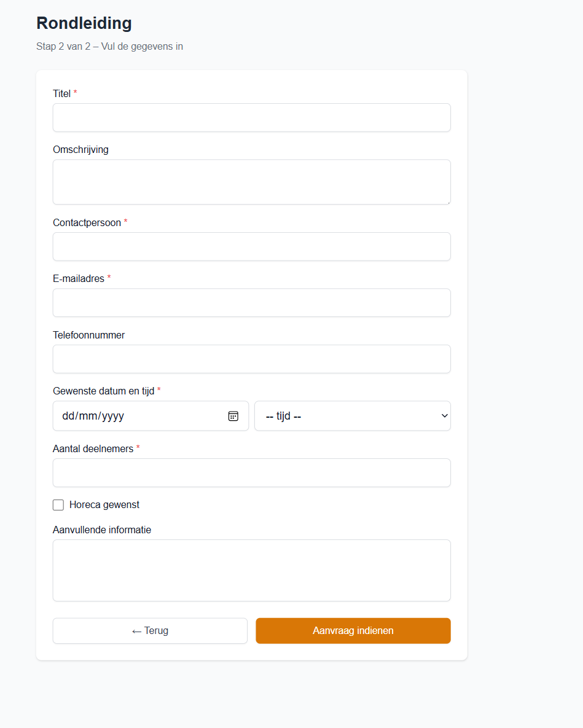Select the Contactpersoon input field
The height and width of the screenshot is (728, 583).
pos(251,246)
